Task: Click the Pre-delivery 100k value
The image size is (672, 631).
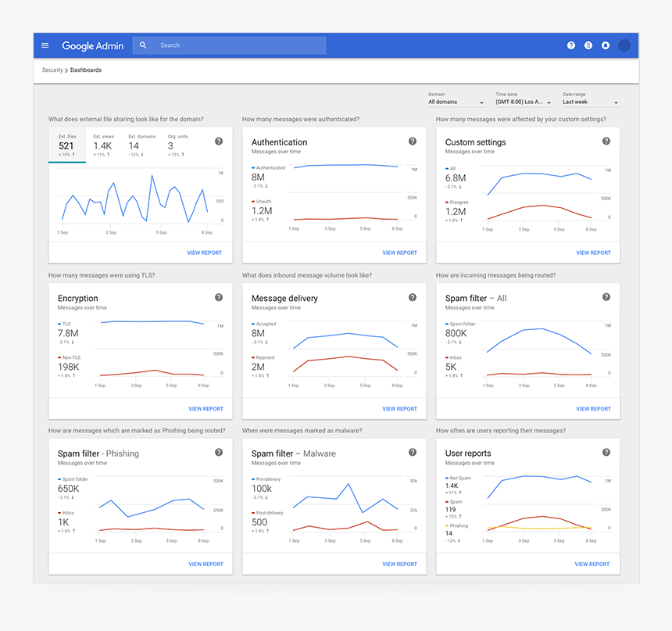Action: click(x=262, y=489)
